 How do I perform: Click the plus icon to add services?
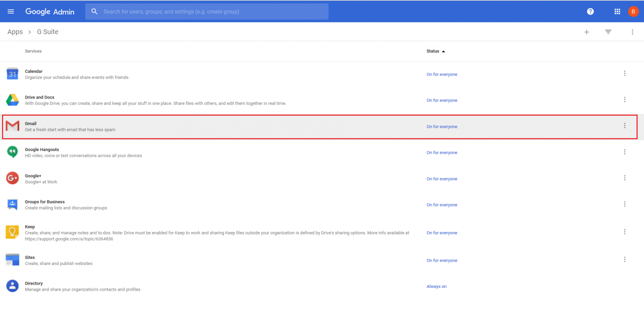[x=586, y=32]
